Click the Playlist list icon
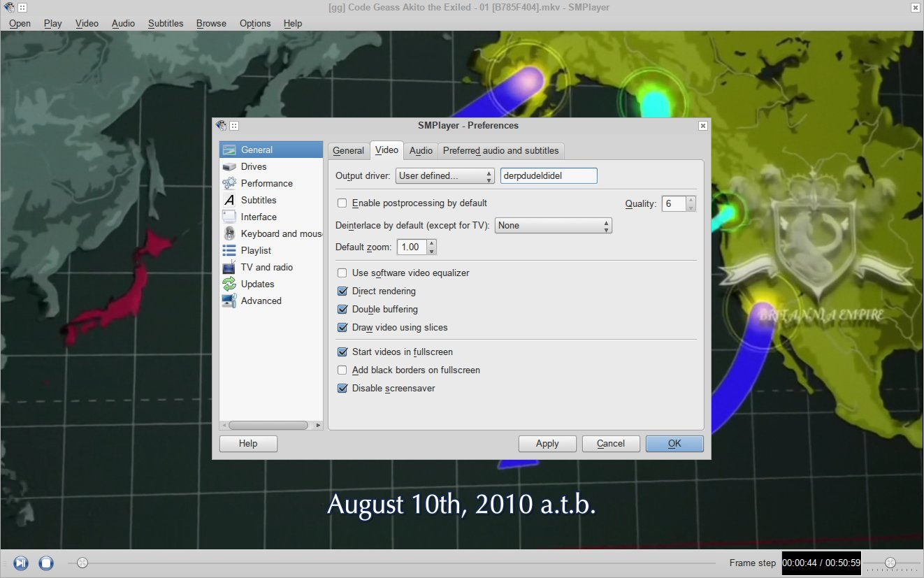The height and width of the screenshot is (578, 924). [x=229, y=250]
